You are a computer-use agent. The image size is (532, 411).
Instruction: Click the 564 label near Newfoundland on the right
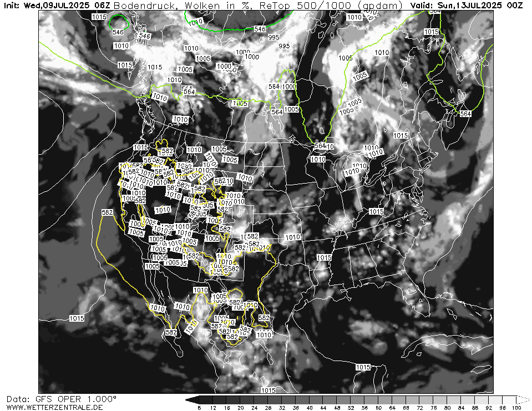tap(465, 114)
